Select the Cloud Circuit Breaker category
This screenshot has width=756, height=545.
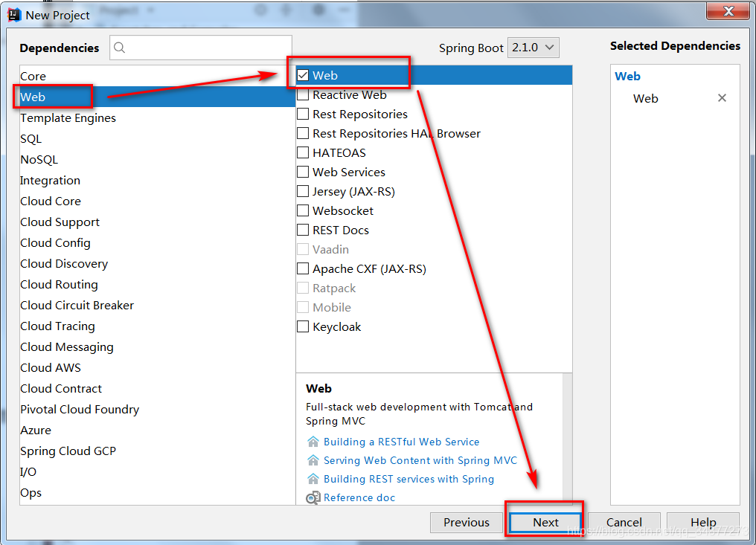tap(157, 305)
